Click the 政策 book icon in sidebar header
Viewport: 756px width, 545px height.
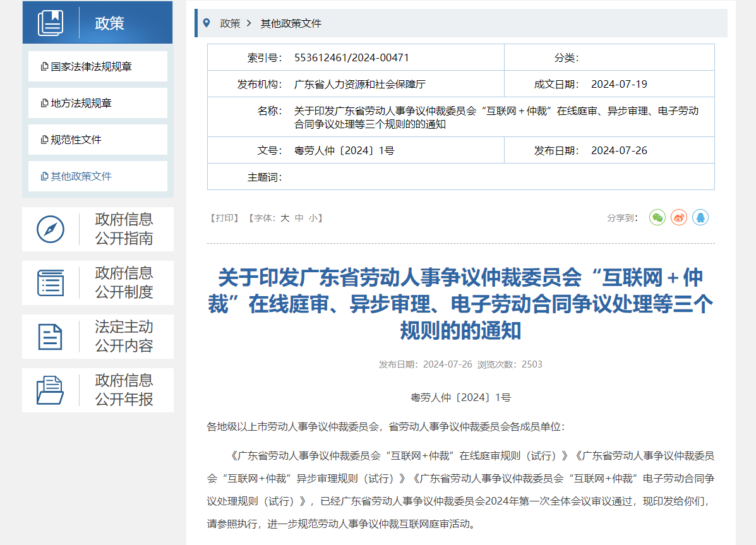51,23
